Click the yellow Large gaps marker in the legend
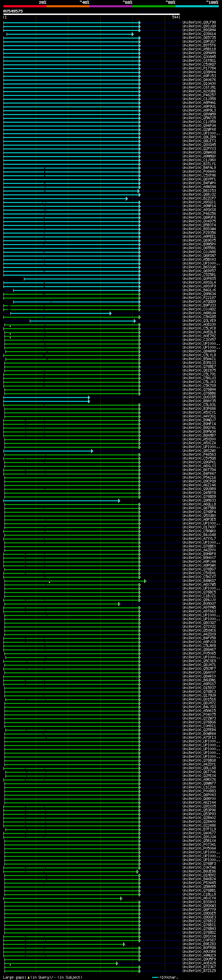This screenshot has width=222, height=980. [28, 977]
